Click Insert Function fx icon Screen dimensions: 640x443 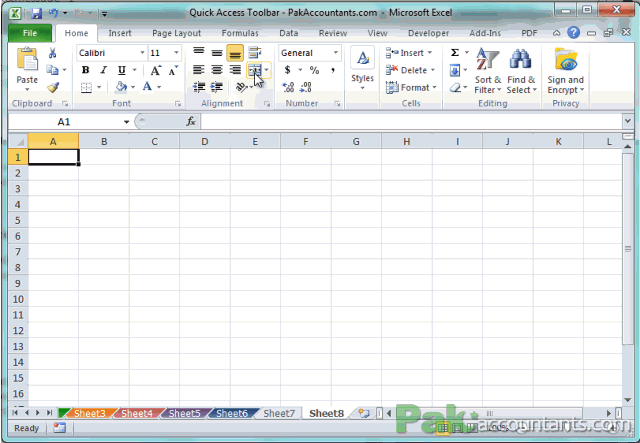click(x=191, y=121)
